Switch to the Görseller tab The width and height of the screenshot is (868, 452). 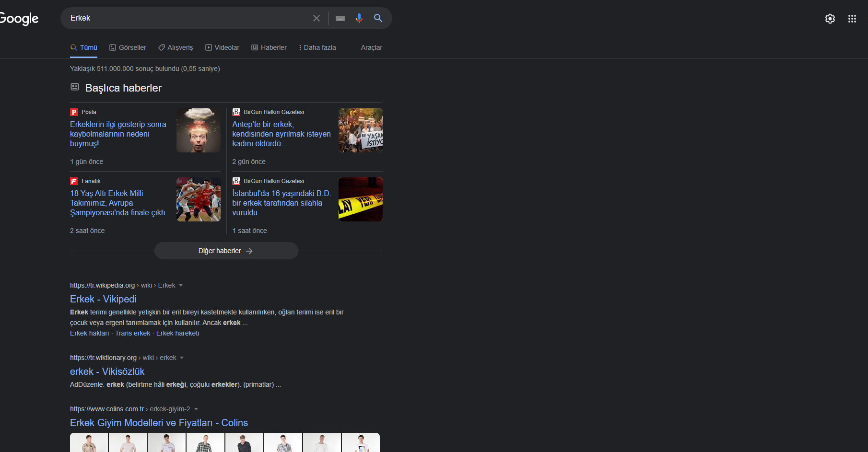coord(128,47)
